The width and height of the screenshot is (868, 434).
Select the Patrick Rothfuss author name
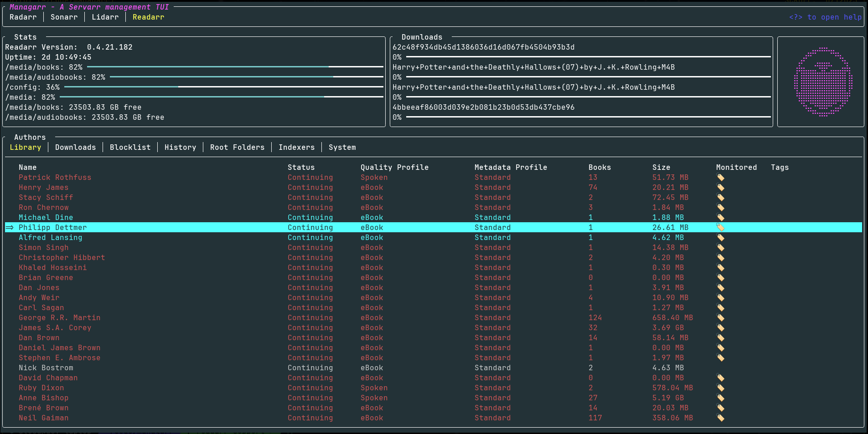click(55, 178)
